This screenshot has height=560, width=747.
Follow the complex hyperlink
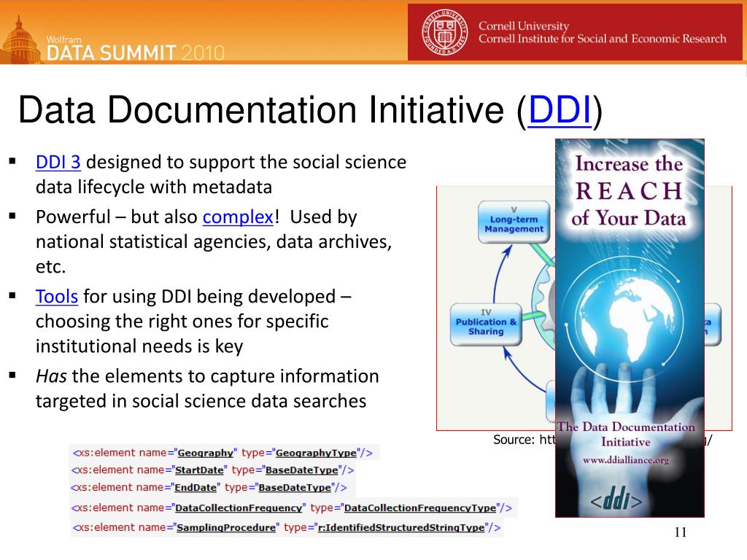pyautogui.click(x=236, y=217)
